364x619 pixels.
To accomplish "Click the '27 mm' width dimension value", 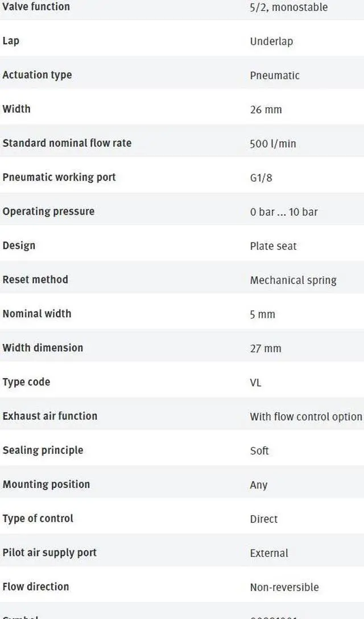I will click(x=265, y=349).
